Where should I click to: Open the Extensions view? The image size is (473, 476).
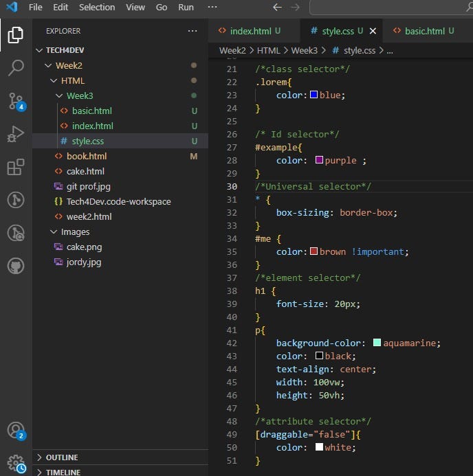click(x=16, y=167)
